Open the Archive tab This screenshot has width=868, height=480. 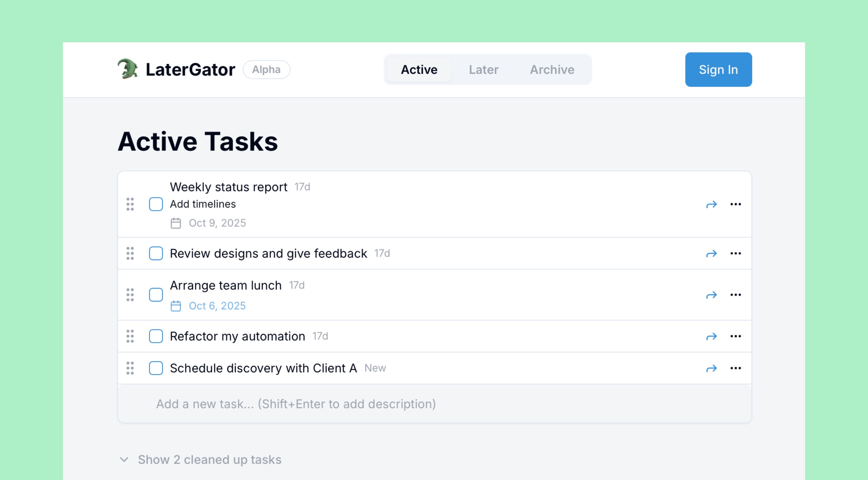[552, 69]
